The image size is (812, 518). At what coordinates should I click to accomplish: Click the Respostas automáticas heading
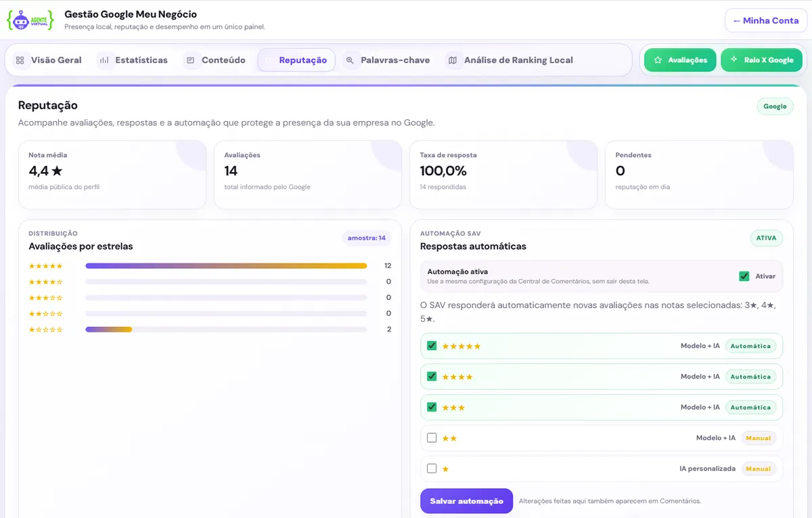(x=473, y=246)
